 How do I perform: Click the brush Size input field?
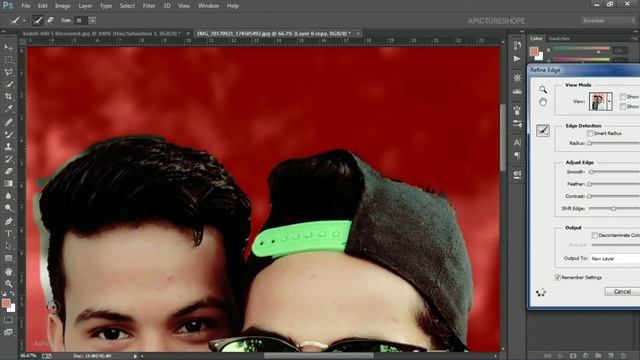coord(80,20)
